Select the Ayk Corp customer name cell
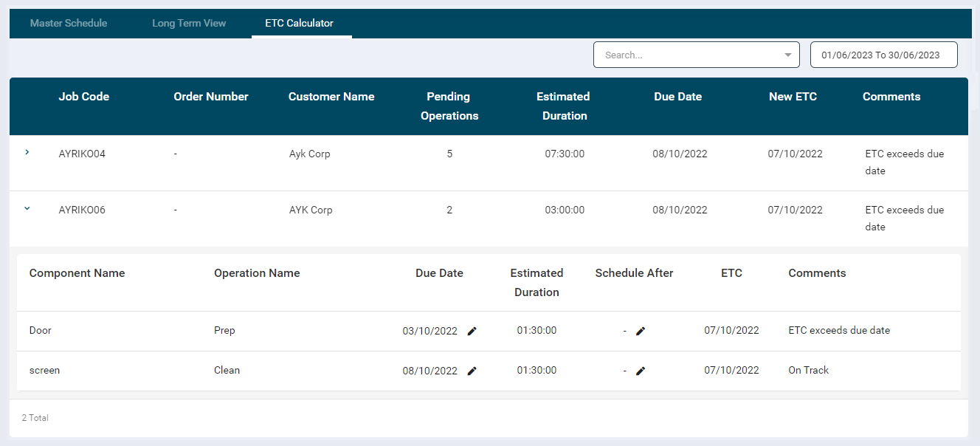The height and width of the screenshot is (446, 980). tap(309, 154)
